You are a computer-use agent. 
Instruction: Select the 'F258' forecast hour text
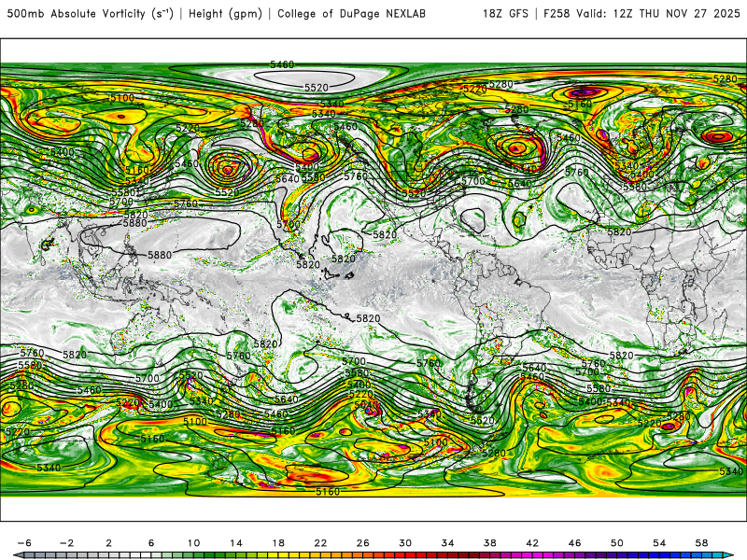point(557,14)
